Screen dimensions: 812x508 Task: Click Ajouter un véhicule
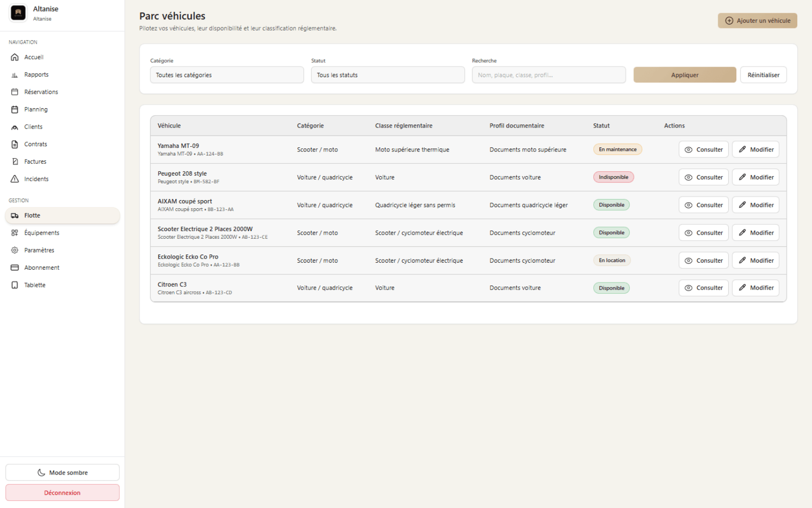[x=757, y=21]
